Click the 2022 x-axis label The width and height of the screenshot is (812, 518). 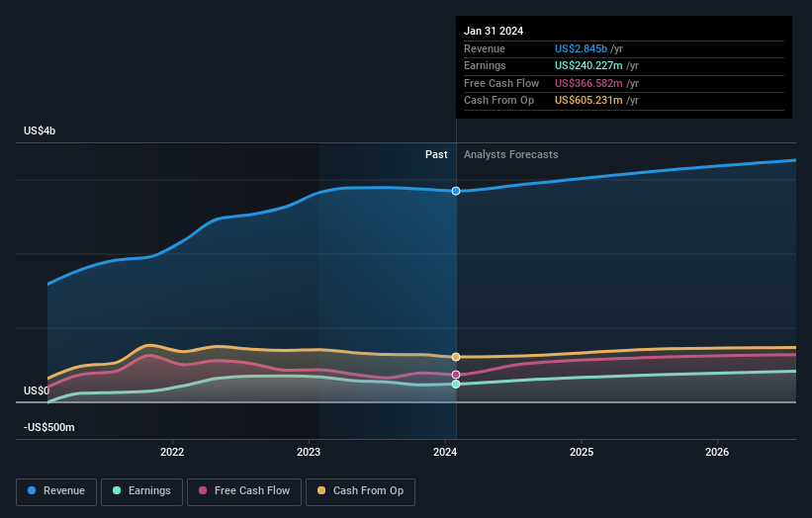(172, 452)
